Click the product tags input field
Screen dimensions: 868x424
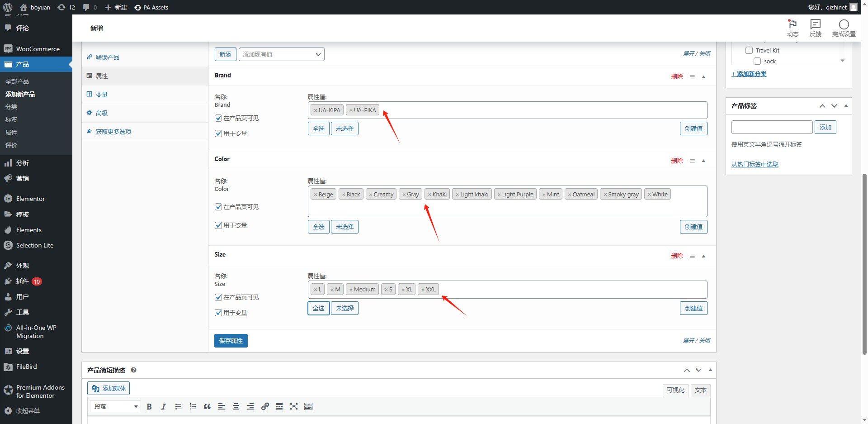click(772, 127)
